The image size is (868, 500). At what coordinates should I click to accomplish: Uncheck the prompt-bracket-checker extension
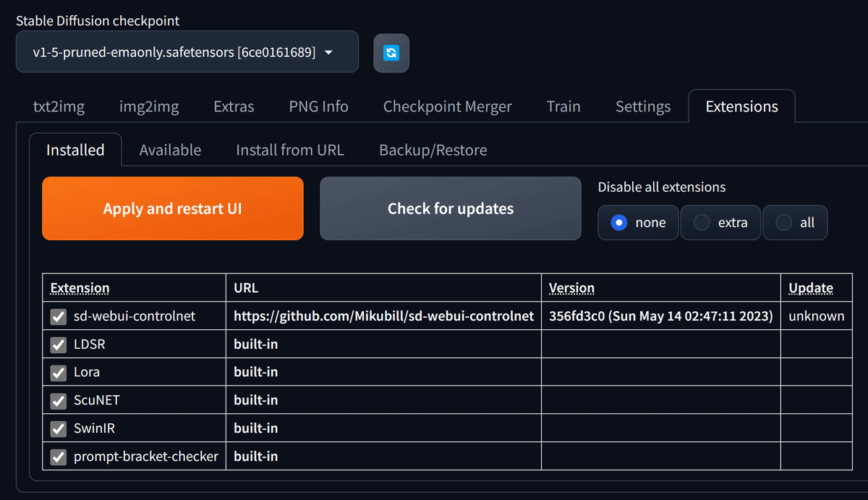[59, 457]
